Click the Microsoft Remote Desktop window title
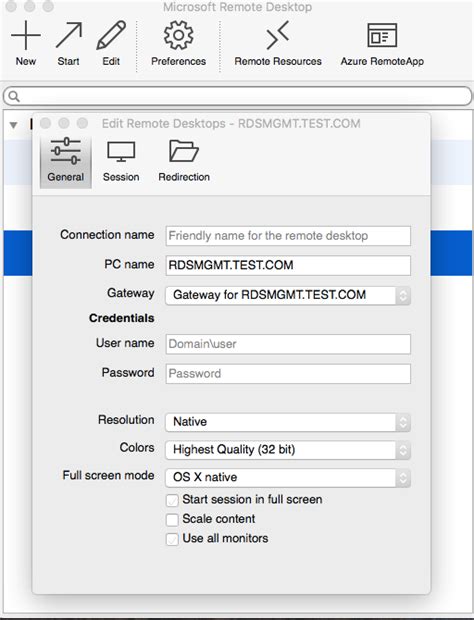474x620 pixels. coord(238,7)
